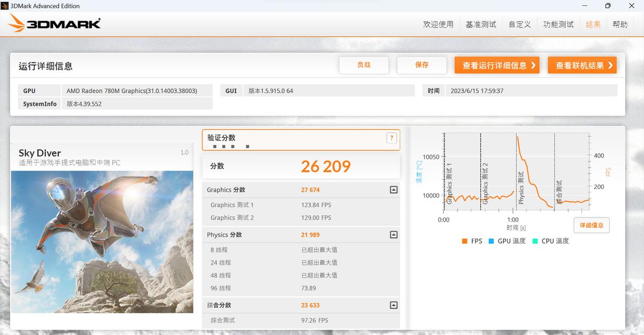Open the 功能测试 menu item
The width and height of the screenshot is (644, 335).
(558, 24)
